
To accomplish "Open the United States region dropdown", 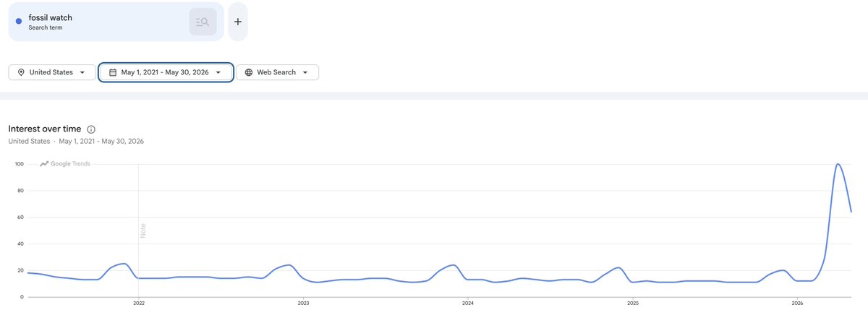I will (52, 72).
